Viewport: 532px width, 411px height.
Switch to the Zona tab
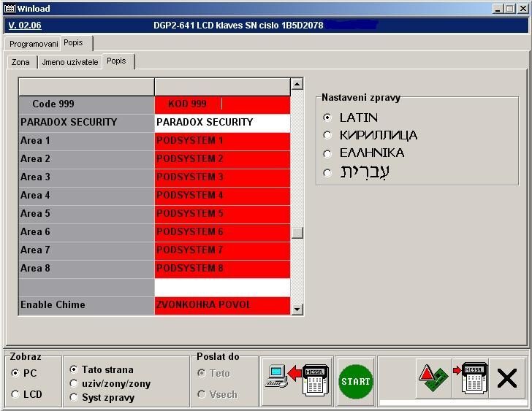point(20,62)
